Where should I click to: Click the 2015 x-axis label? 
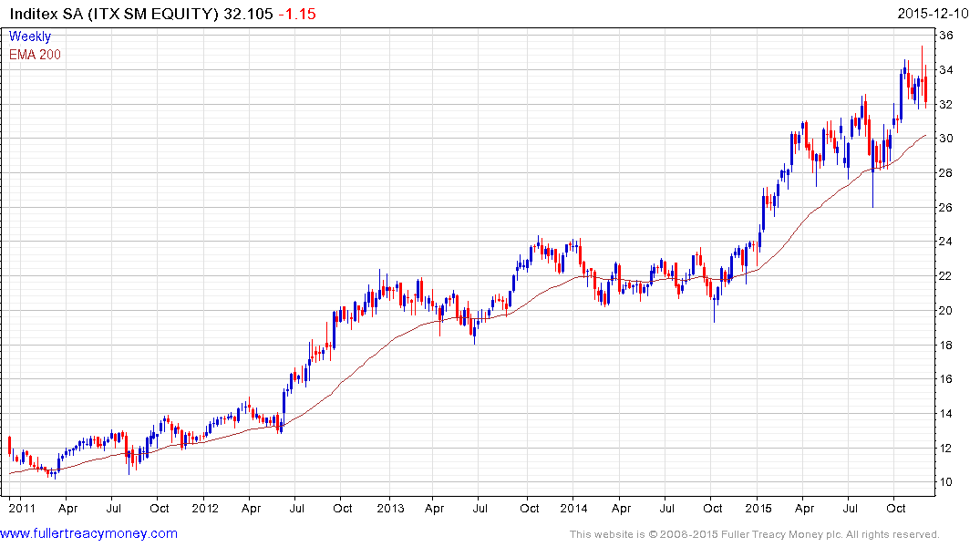click(758, 509)
